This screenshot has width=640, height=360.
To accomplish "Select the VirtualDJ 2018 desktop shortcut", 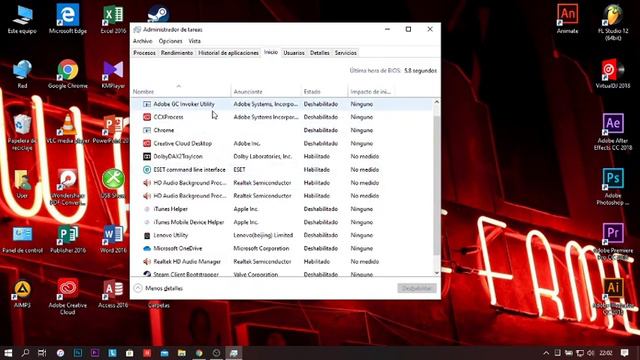I will click(613, 74).
